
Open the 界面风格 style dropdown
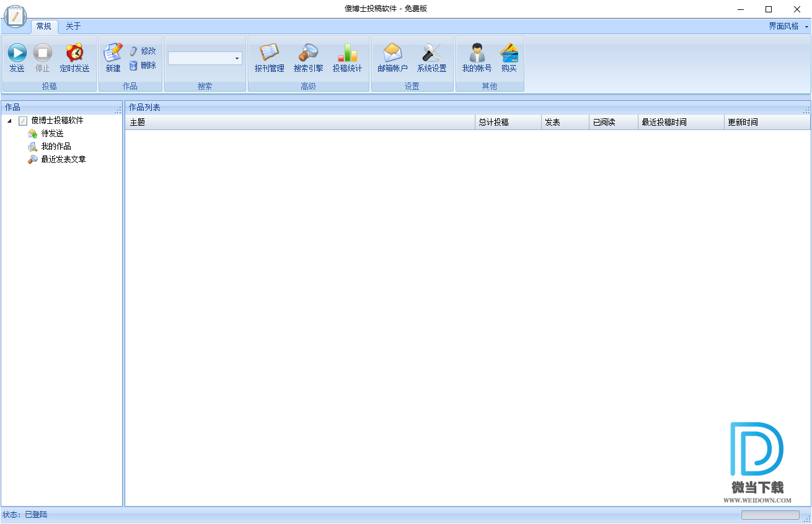tap(788, 26)
